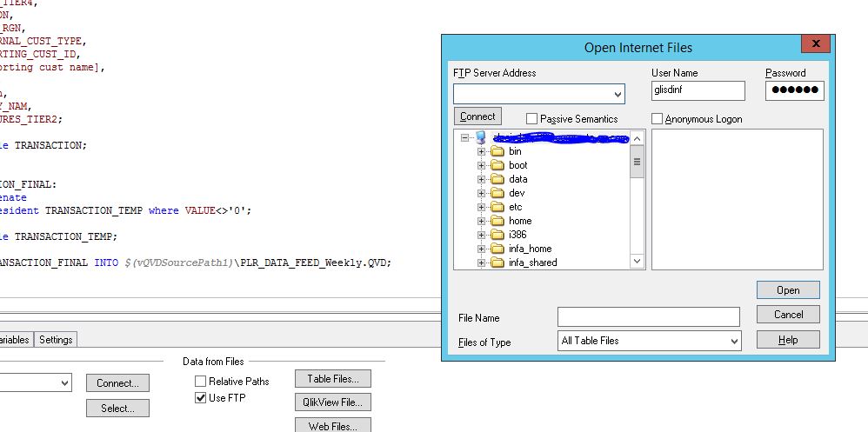Expand the boot folder node
This screenshot has height=432, width=868.
click(481, 165)
